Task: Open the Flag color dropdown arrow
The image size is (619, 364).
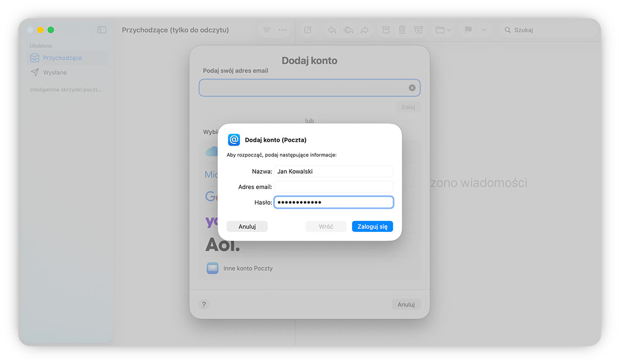Action: pyautogui.click(x=484, y=30)
